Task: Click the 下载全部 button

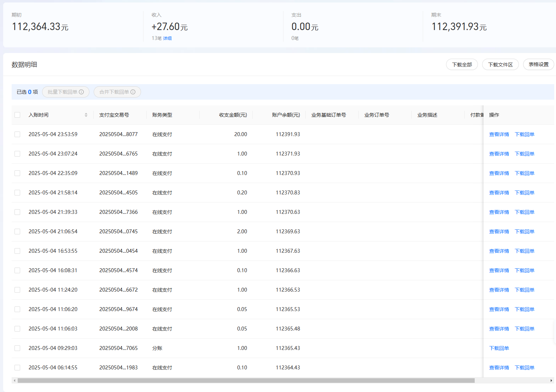Action: 462,65
